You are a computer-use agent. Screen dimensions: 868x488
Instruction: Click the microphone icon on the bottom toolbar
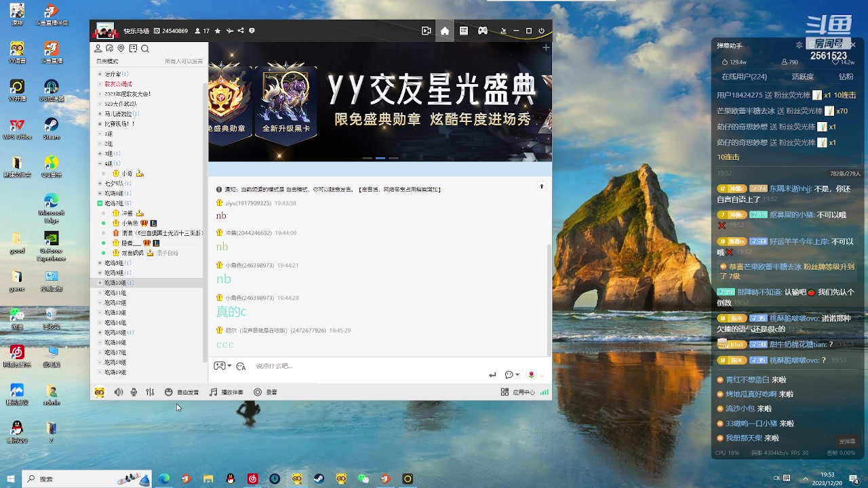pyautogui.click(x=134, y=392)
